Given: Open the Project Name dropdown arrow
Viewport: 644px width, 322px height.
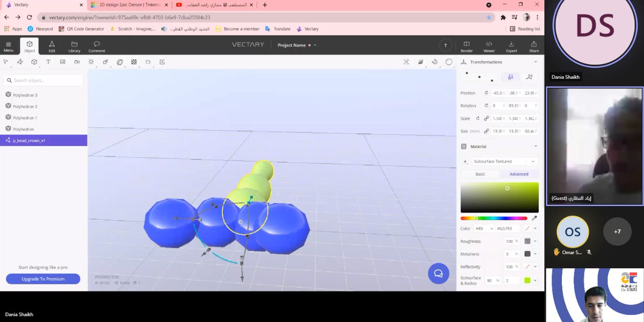Looking at the screenshot, I should 315,45.
